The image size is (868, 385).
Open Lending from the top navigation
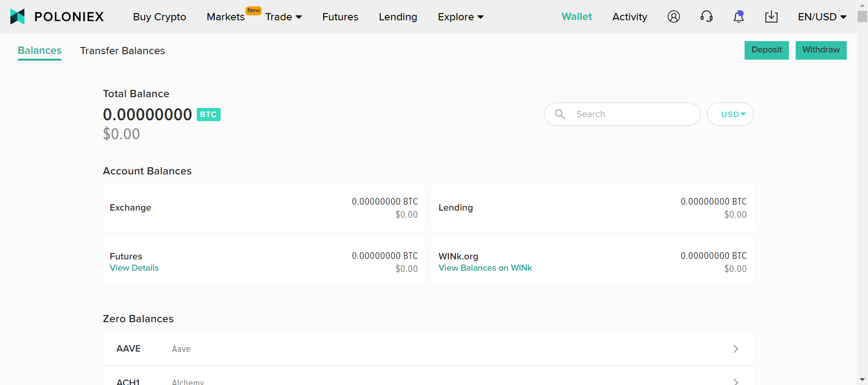click(x=398, y=17)
